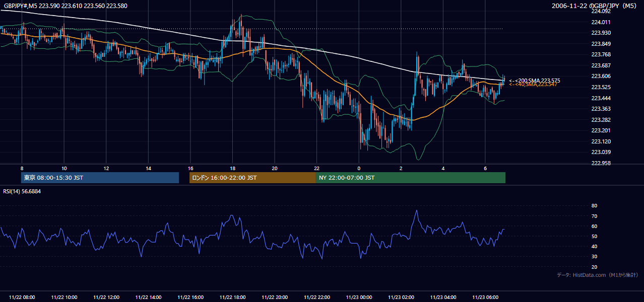The image size is (644, 302).
Task: Click the 2006-11-22 GBP/JPY (M5) chart title
Action: 595,6
